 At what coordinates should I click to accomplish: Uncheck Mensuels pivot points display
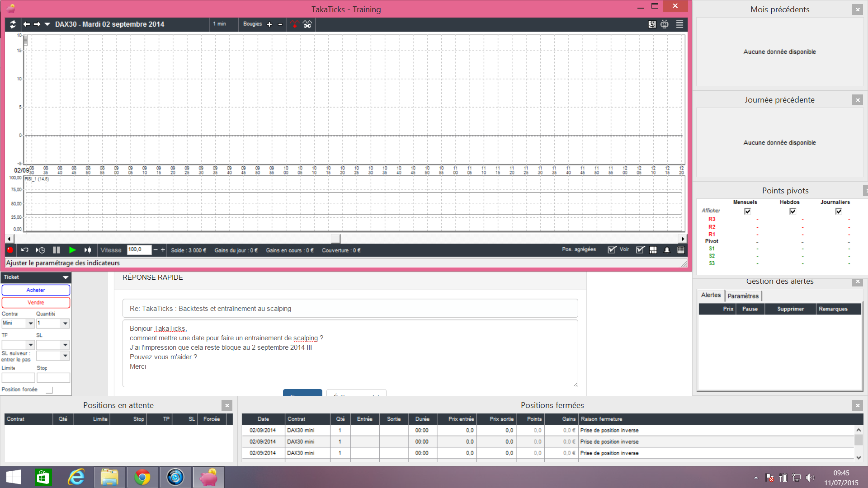pos(747,211)
